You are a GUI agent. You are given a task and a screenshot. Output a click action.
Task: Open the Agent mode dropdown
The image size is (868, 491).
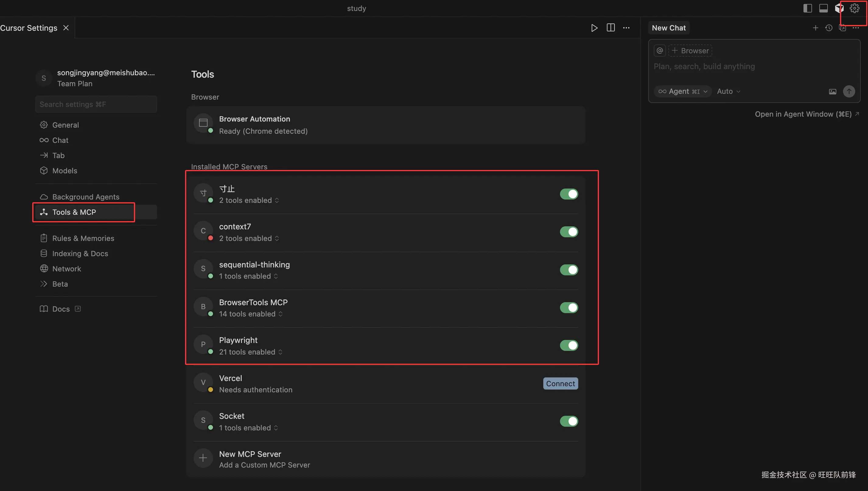683,91
